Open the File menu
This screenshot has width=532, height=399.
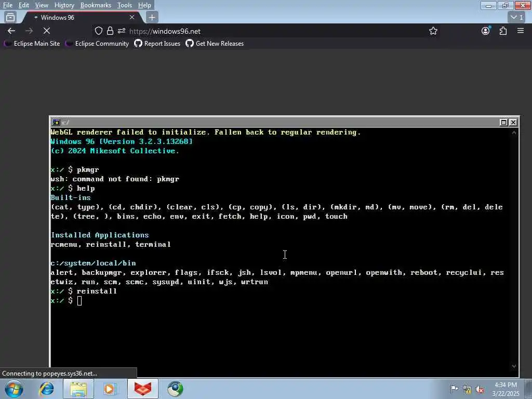click(x=7, y=5)
